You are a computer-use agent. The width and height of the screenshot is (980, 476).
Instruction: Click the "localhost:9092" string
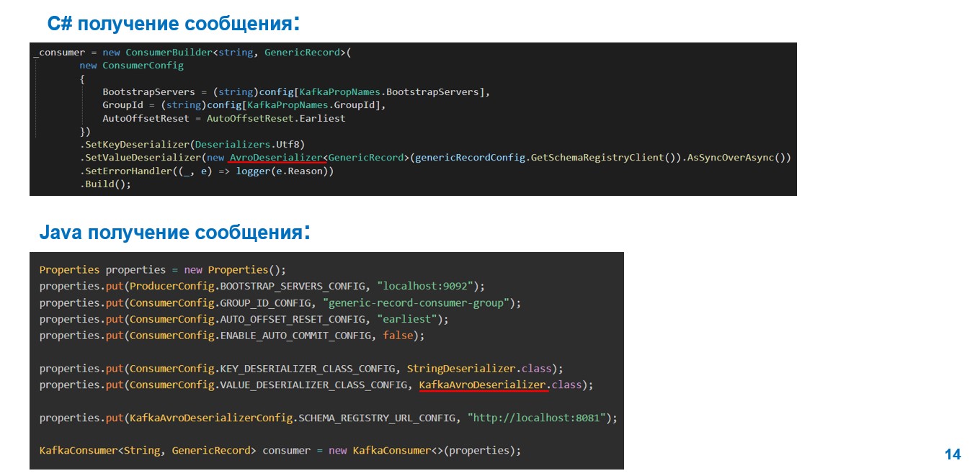click(425, 286)
